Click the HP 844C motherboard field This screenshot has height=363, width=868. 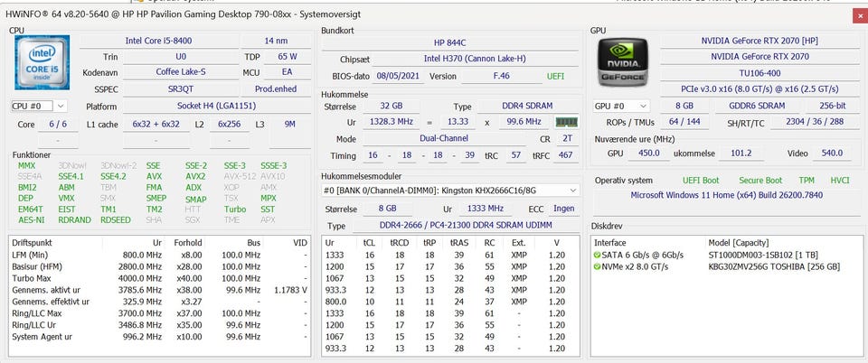coord(450,42)
